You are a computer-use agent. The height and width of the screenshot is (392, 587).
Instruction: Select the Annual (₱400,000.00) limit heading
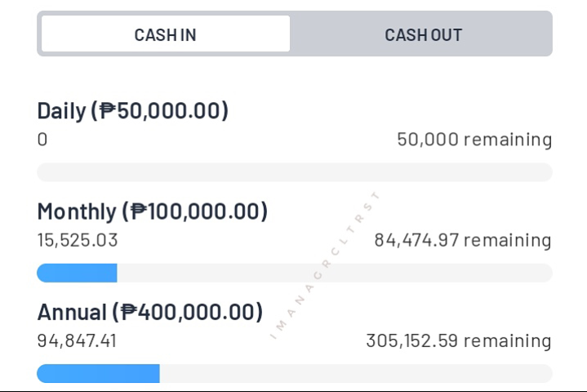(149, 312)
